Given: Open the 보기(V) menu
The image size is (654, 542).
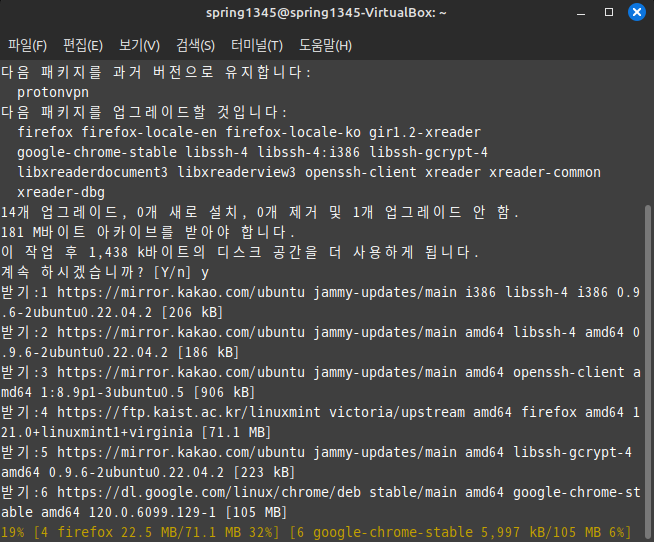Looking at the screenshot, I should click(x=139, y=45).
